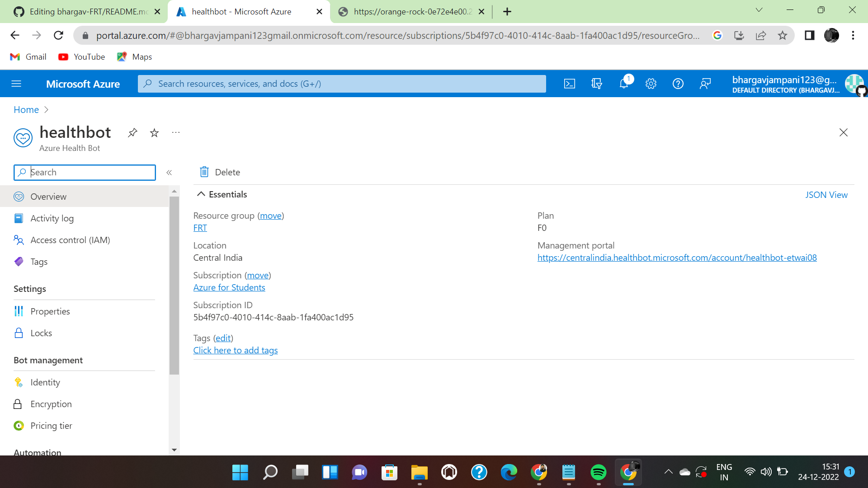Click here to add tags link
Screen dimensions: 868x488
[x=236, y=350]
